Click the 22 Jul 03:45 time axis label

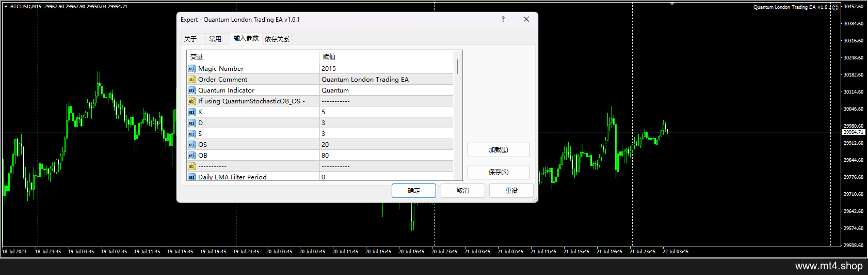pyautogui.click(x=676, y=252)
